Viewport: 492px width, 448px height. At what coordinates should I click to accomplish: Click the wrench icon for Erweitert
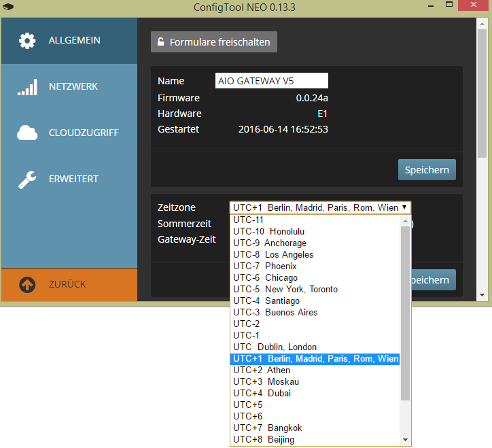[x=27, y=179]
